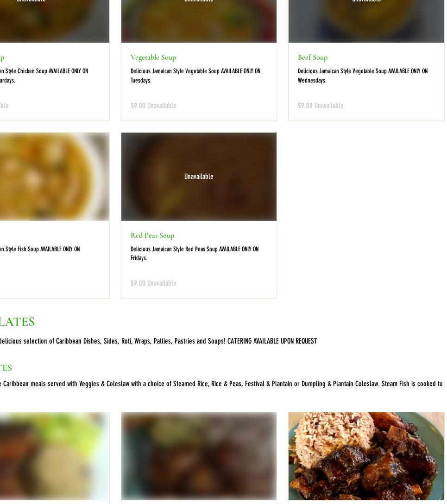Click Beef Soup $9.00 Unavailable price
Screen dimensions: 447x504
[321, 105]
